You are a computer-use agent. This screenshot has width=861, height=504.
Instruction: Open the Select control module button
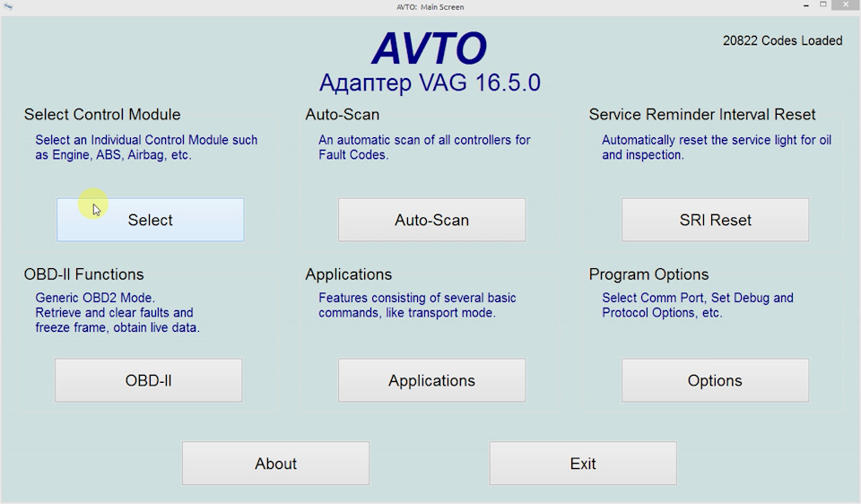tap(150, 220)
